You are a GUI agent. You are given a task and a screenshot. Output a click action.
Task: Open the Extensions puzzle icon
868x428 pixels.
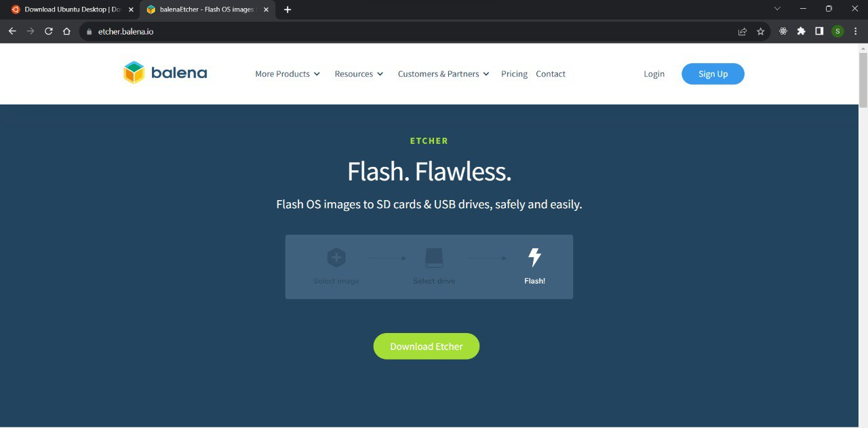(x=801, y=31)
